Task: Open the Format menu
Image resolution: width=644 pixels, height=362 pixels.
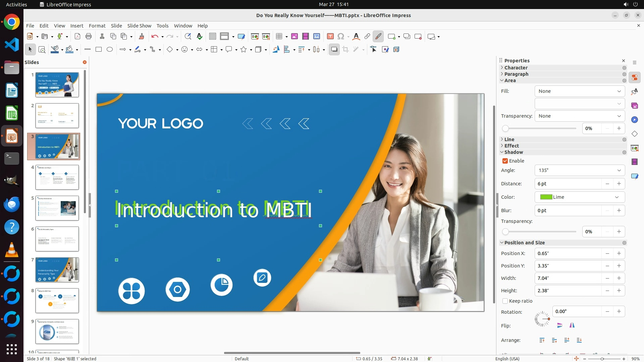Action: coord(97,26)
